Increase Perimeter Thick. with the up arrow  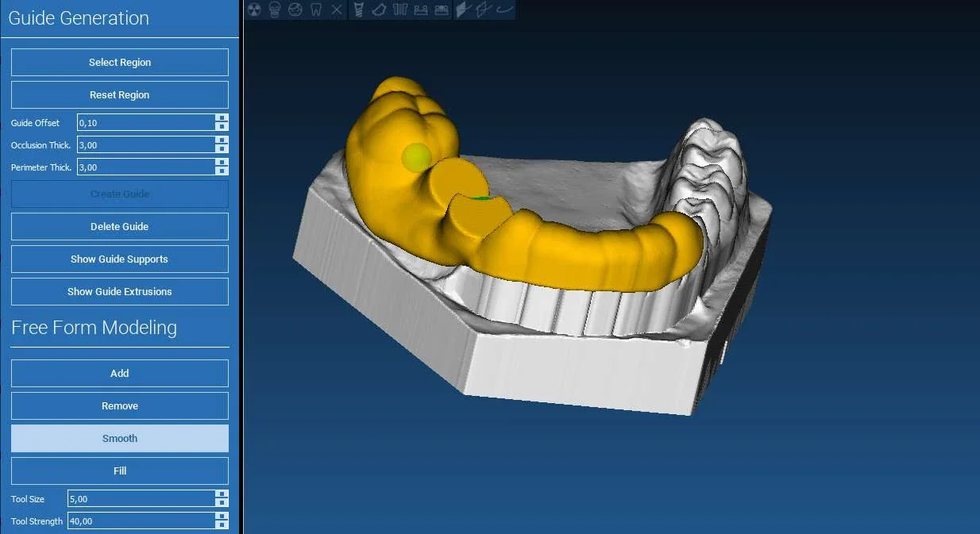pyautogui.click(x=222, y=163)
